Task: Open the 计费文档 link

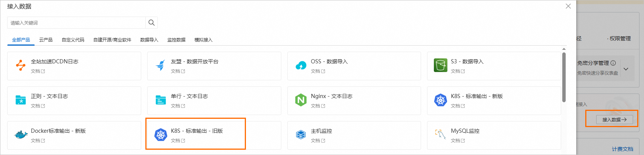Action: [x=622, y=149]
